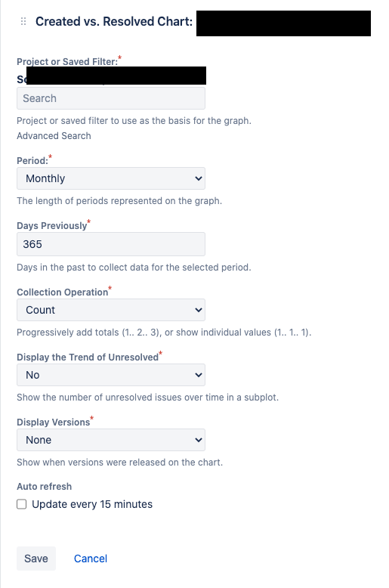Expand the Period dropdown showing Monthly
Image resolution: width=389 pixels, height=588 pixels.
point(111,178)
